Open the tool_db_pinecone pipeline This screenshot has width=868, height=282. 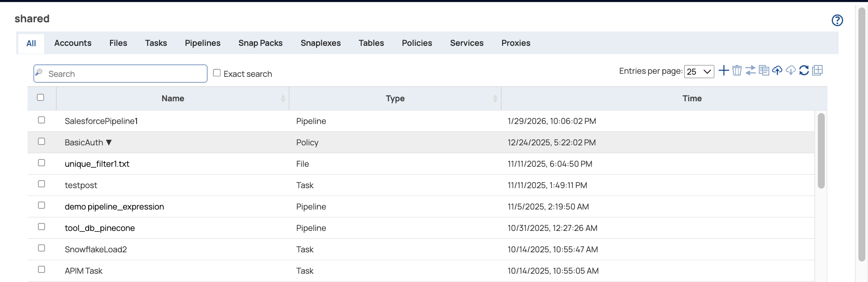click(x=100, y=228)
